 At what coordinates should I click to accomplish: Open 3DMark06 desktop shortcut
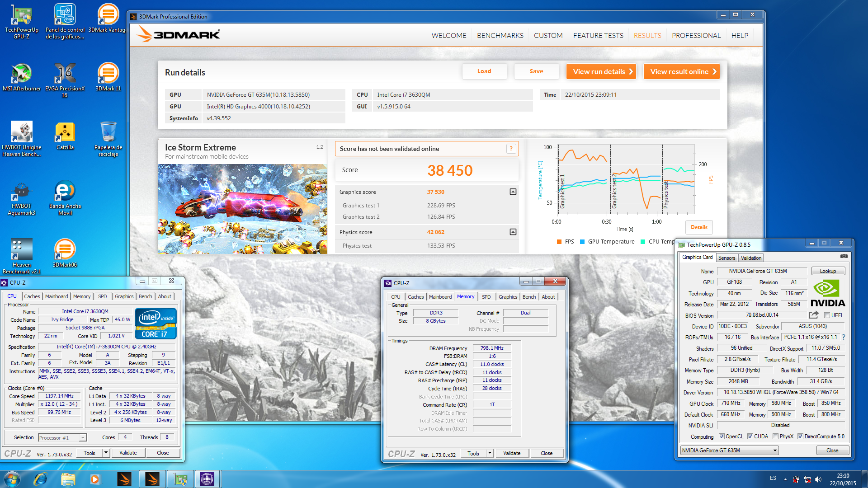tap(65, 253)
